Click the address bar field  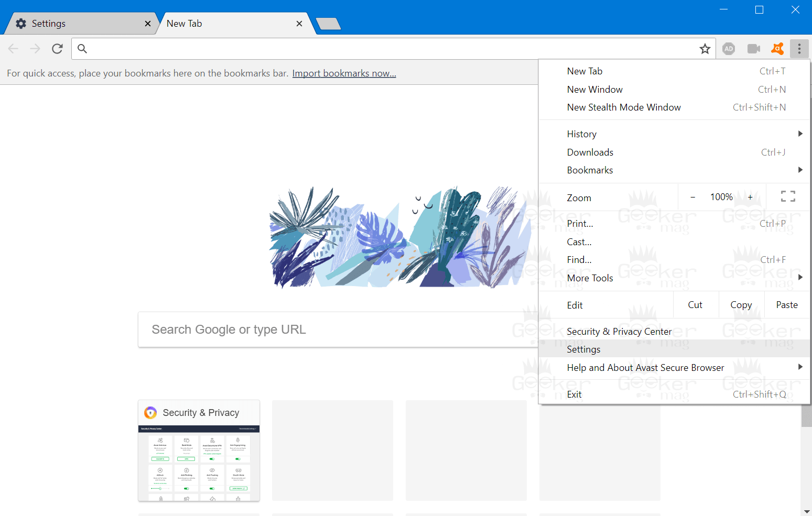pos(393,49)
